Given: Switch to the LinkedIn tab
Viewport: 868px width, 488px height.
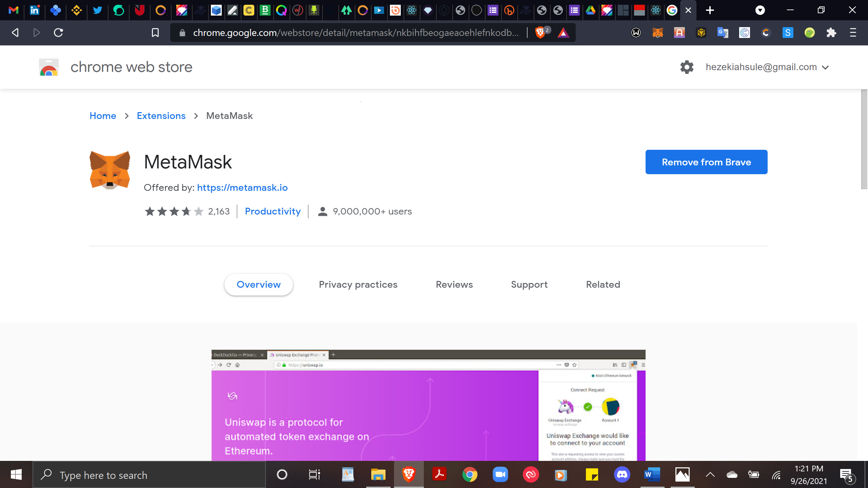Looking at the screenshot, I should point(35,11).
